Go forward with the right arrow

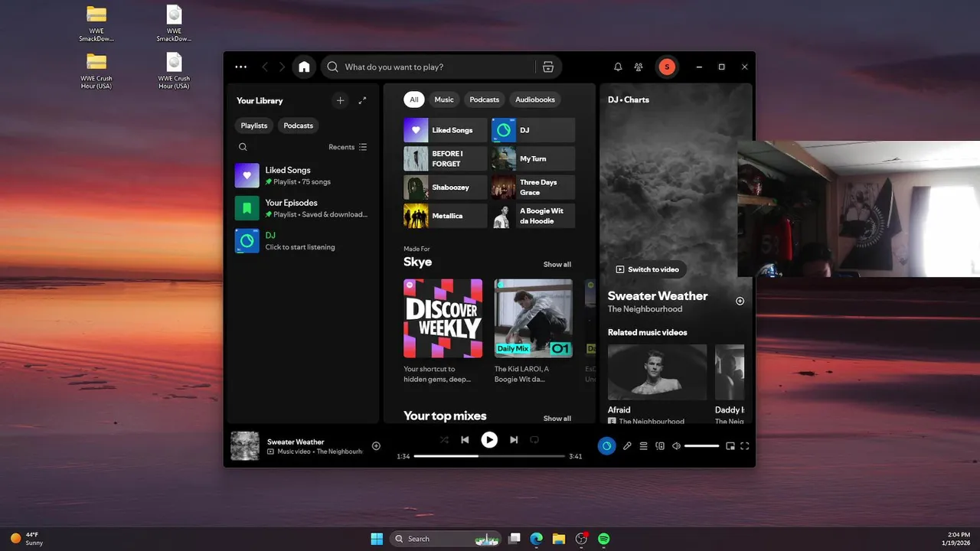click(282, 67)
